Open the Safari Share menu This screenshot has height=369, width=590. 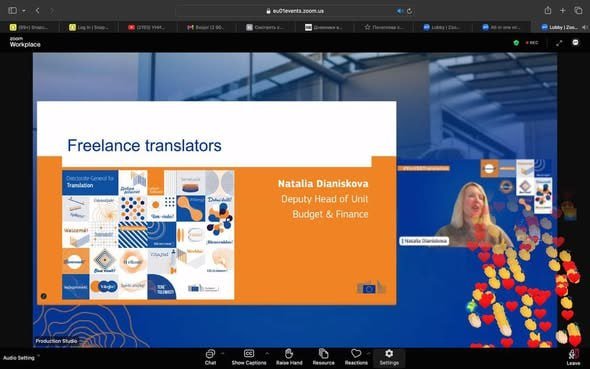pos(548,11)
